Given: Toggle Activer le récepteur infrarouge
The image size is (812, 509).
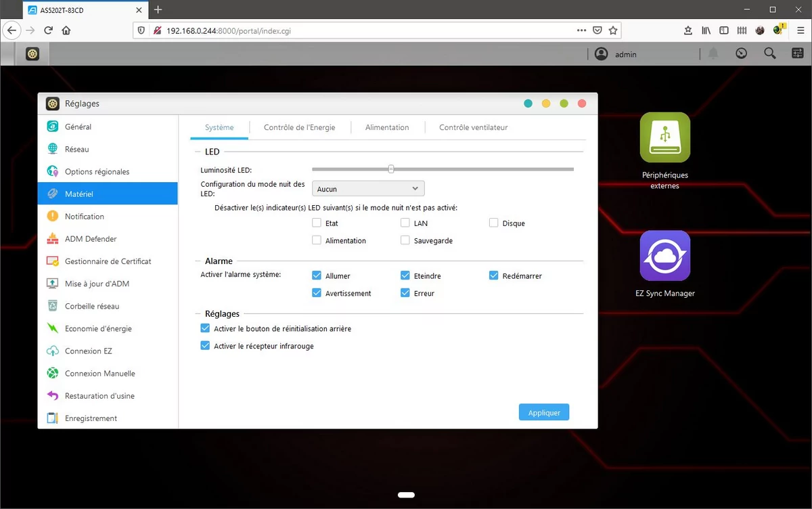Looking at the screenshot, I should click(x=205, y=346).
